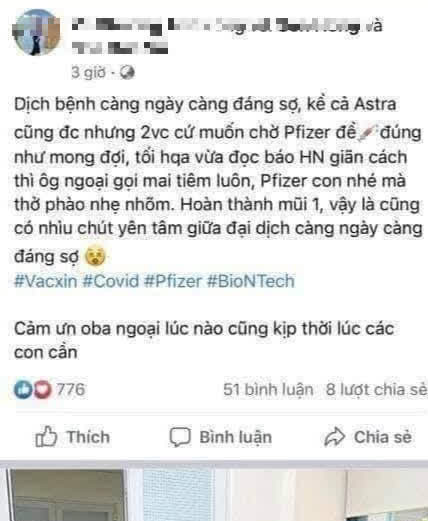Click the blue like reaction icon

23,389
